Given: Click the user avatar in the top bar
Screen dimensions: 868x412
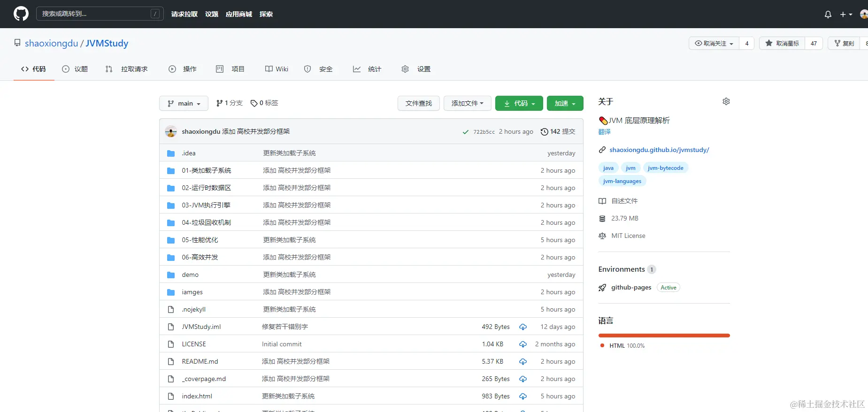Looking at the screenshot, I should (864, 15).
